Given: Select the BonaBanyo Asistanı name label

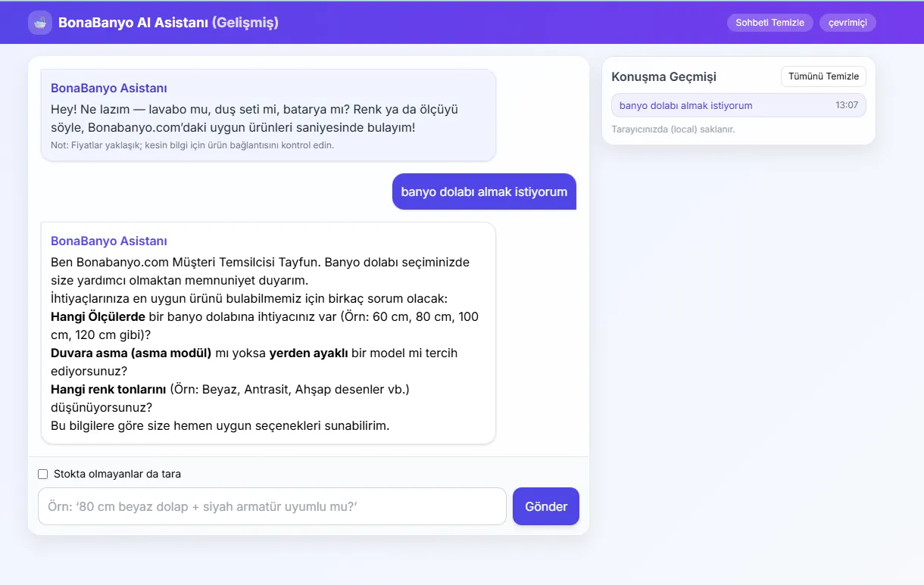Looking at the screenshot, I should [108, 241].
